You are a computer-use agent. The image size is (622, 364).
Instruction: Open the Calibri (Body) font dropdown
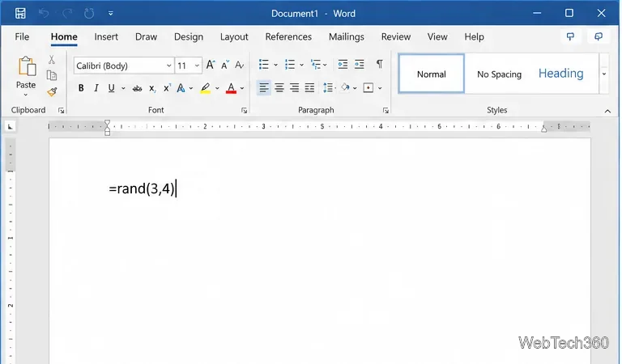pos(168,66)
